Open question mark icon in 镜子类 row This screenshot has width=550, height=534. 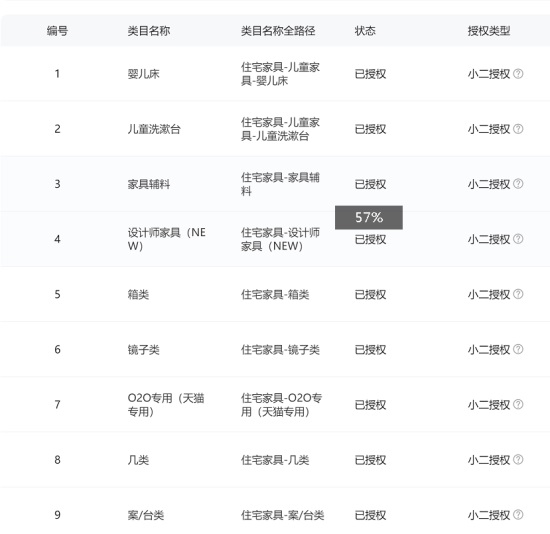518,349
